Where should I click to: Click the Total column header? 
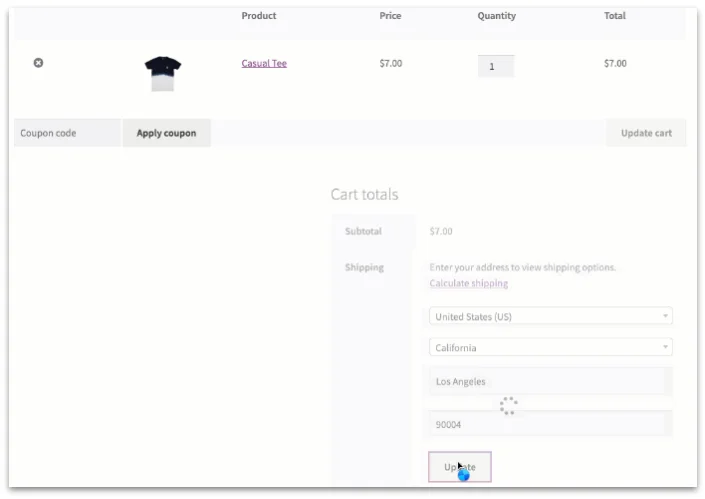tap(614, 16)
